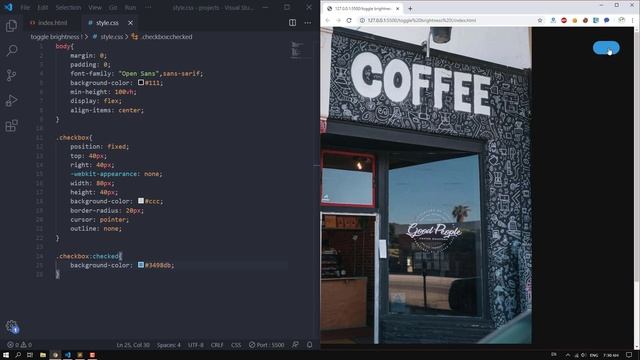
Task: Open the Source Control view
Action: 11,75
